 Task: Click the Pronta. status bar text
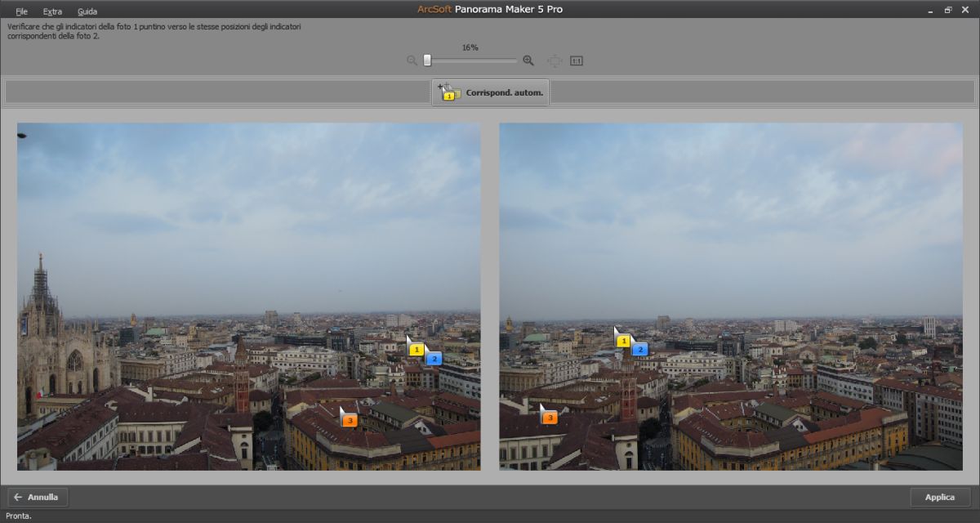point(19,516)
